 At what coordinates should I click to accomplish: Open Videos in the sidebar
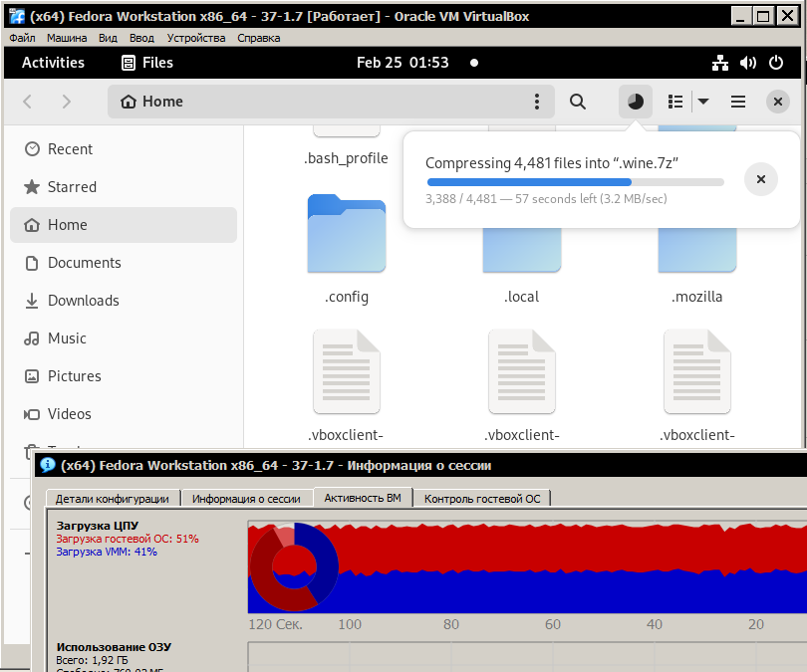pyautogui.click(x=124, y=414)
